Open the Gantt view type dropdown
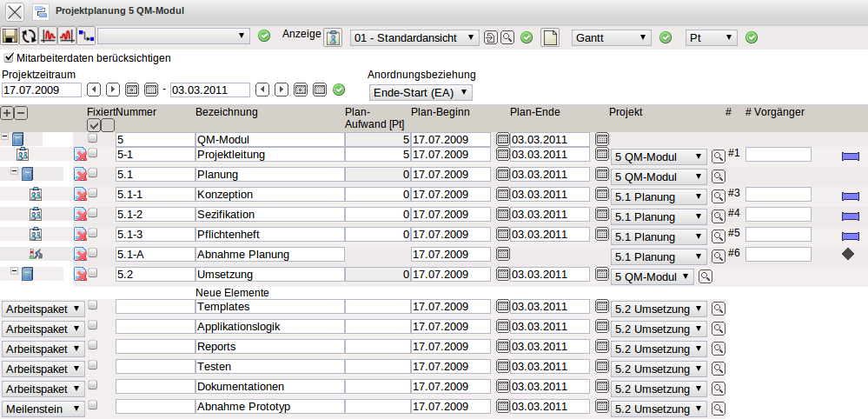 click(x=612, y=37)
